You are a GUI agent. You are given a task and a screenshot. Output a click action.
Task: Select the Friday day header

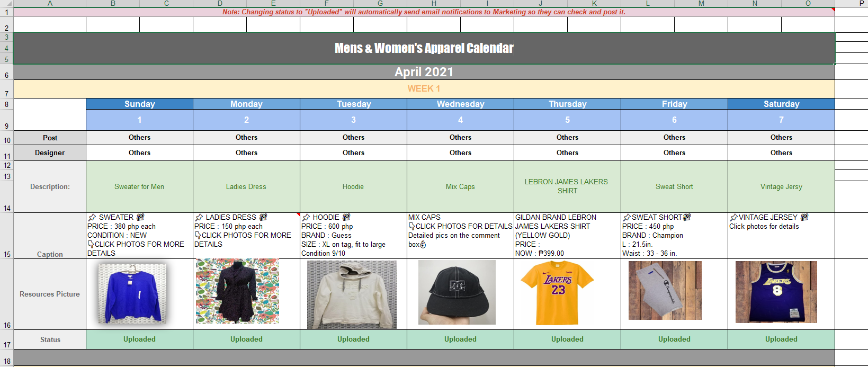point(675,104)
